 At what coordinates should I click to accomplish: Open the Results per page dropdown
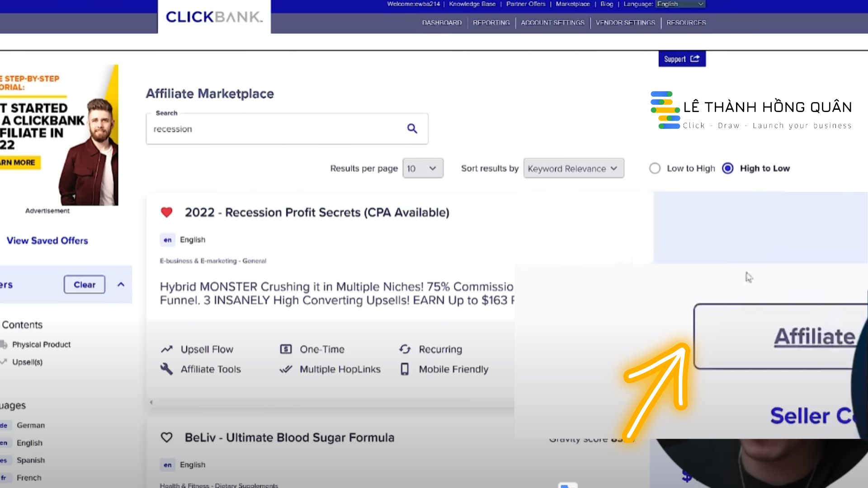coord(423,169)
